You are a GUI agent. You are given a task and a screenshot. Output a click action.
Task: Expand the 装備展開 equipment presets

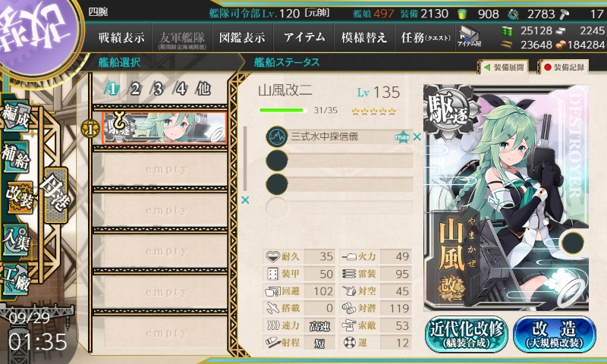(x=504, y=67)
